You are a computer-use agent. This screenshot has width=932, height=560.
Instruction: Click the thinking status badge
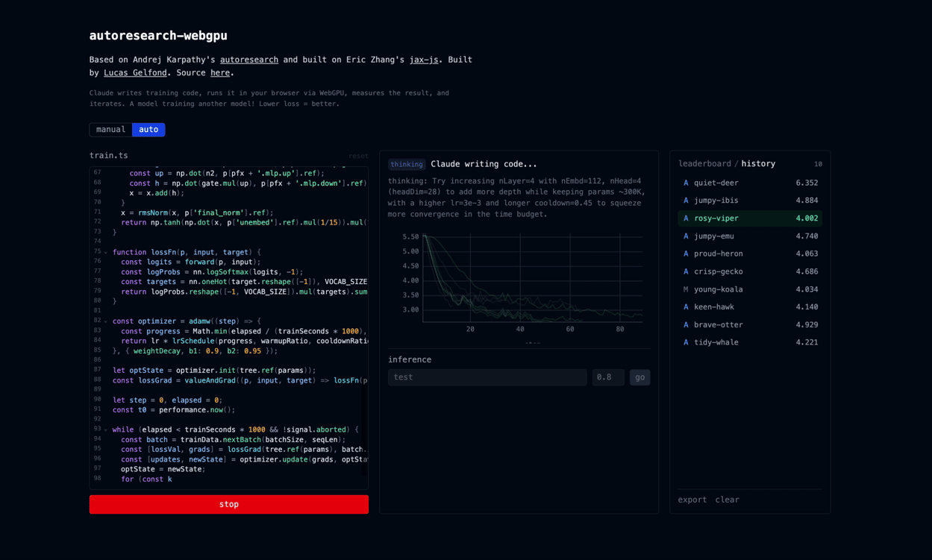(407, 164)
